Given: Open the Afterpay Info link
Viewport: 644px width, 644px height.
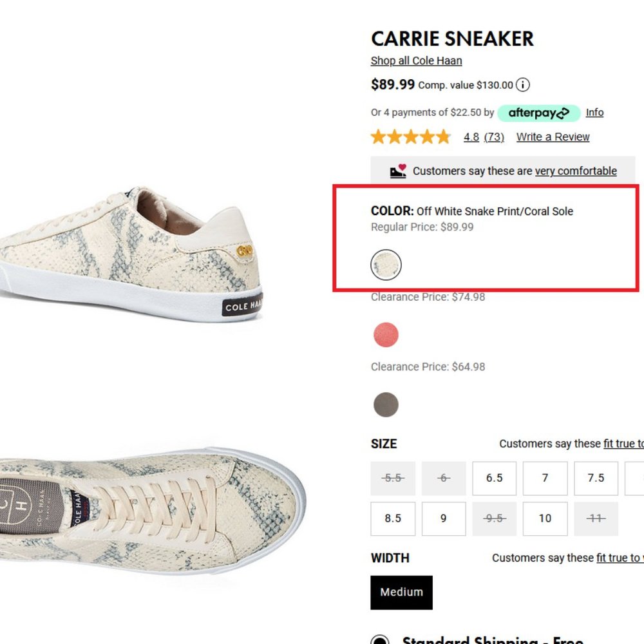Looking at the screenshot, I should (594, 113).
